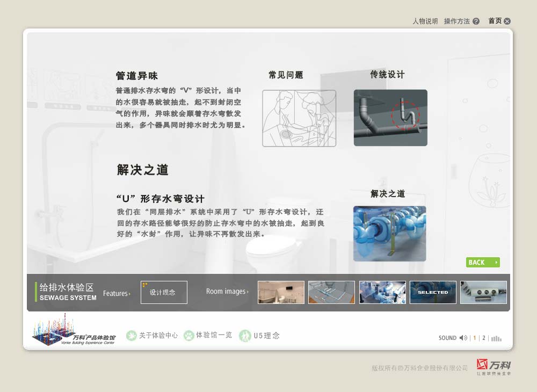Select sound track 1
The width and height of the screenshot is (537, 392).
coord(474,338)
